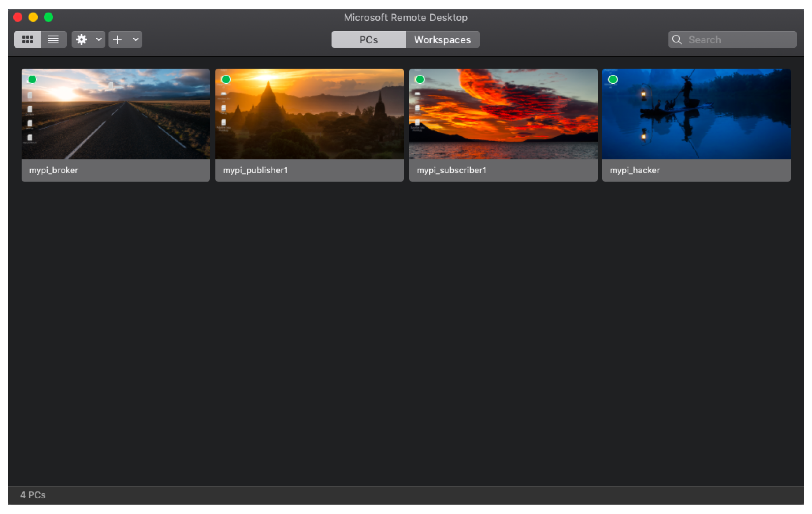812x514 pixels.
Task: Click green status dot on mypi_hacker
Action: [x=613, y=80]
